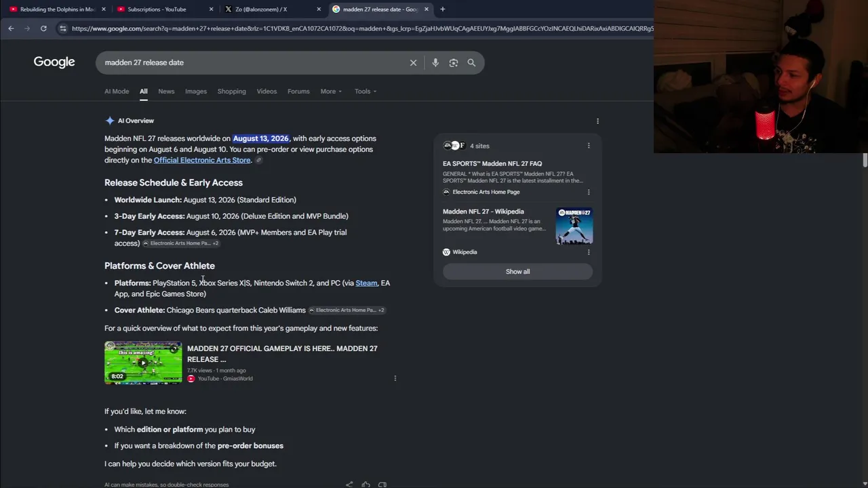The width and height of the screenshot is (868, 488).
Task: Click the magnifying glass search icon
Action: (471, 62)
